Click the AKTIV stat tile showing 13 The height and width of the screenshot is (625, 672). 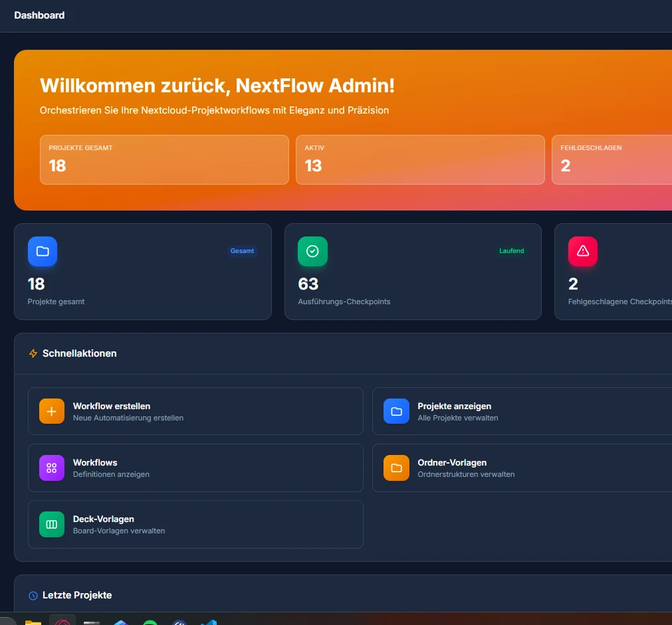click(x=420, y=159)
